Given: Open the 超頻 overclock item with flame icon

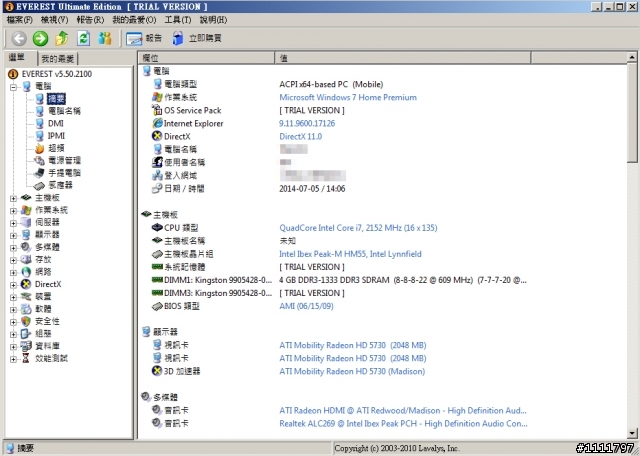Looking at the screenshot, I should click(56, 148).
